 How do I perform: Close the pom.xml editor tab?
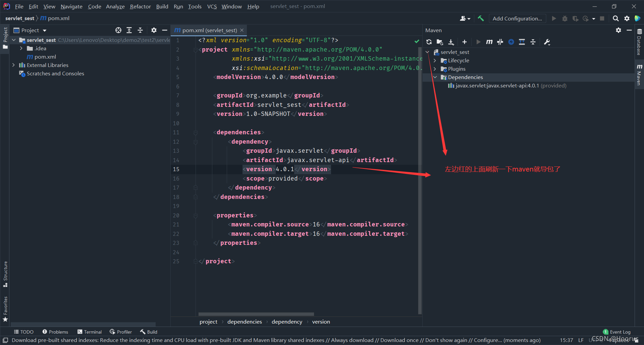[x=242, y=30]
